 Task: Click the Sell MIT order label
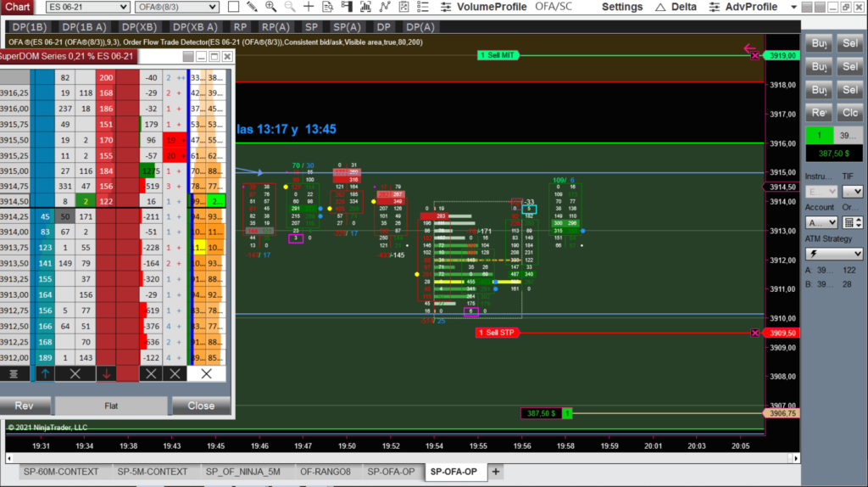coord(497,55)
